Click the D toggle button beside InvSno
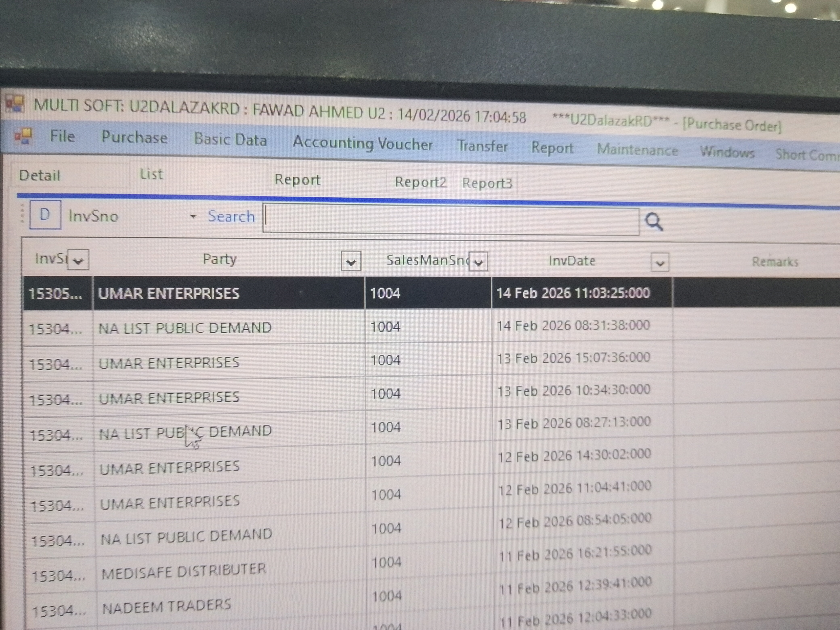 pyautogui.click(x=45, y=215)
